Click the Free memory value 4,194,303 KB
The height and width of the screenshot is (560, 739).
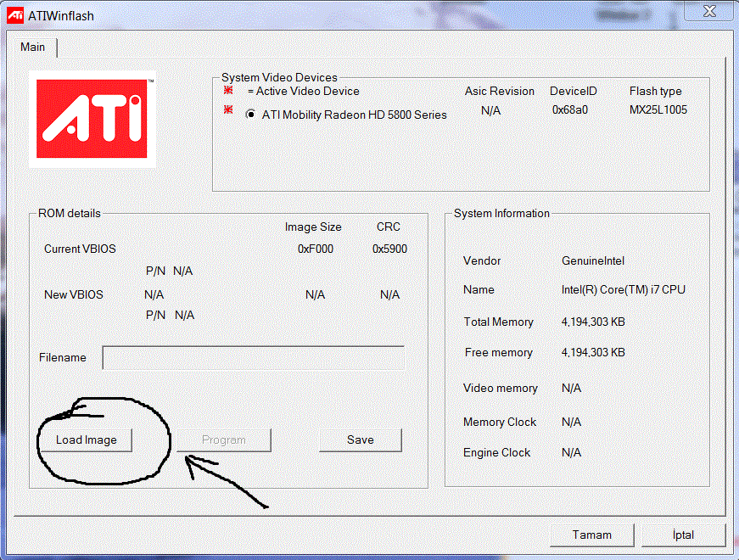(593, 353)
